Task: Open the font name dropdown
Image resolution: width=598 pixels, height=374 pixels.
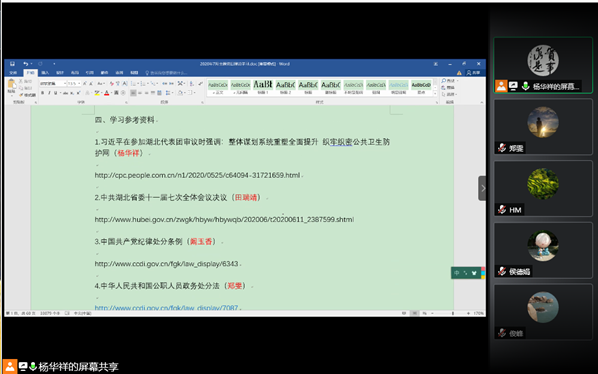Action: (x=65, y=83)
